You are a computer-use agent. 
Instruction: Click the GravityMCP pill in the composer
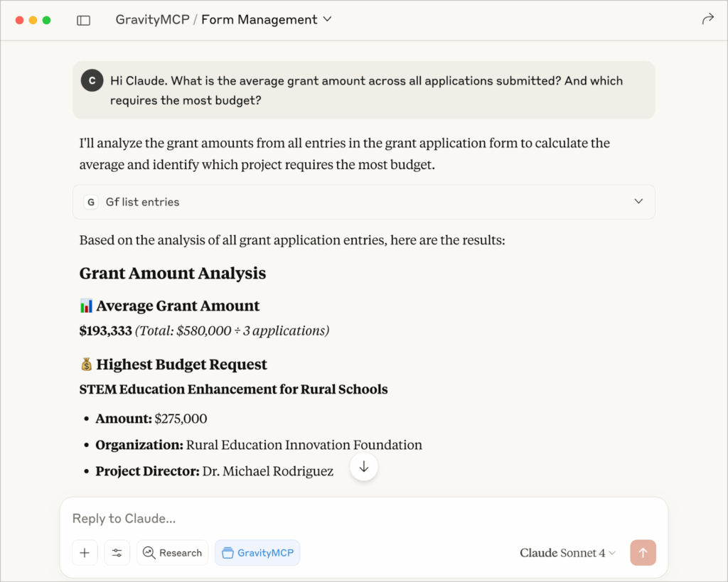click(x=257, y=552)
